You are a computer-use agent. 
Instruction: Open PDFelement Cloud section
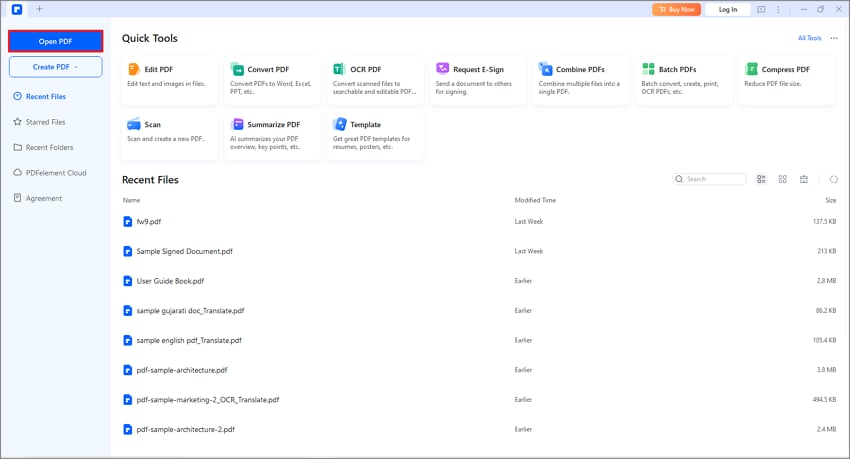(x=49, y=173)
